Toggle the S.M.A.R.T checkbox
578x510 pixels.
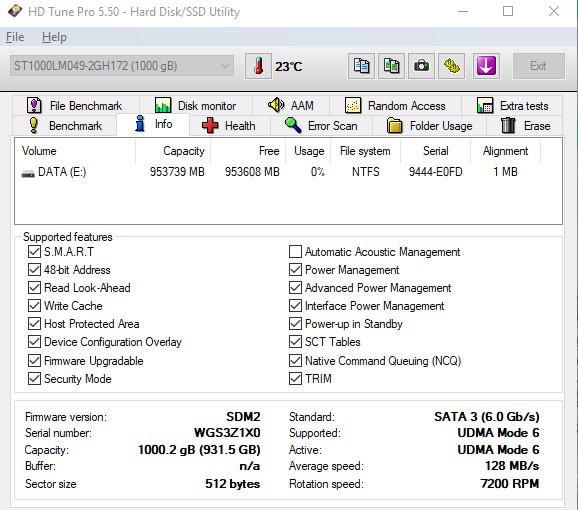pyautogui.click(x=34, y=252)
